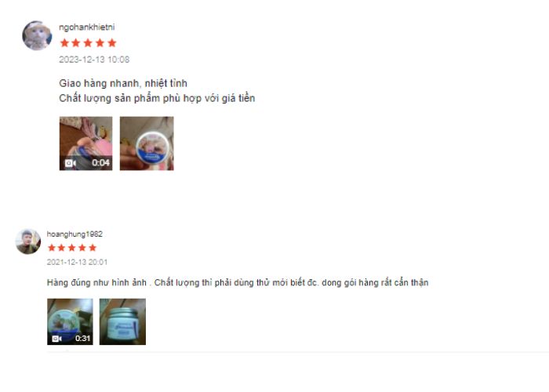549x392 pixels.
Task: Click first star of hoanghung1982's rating
Action: click(x=52, y=248)
